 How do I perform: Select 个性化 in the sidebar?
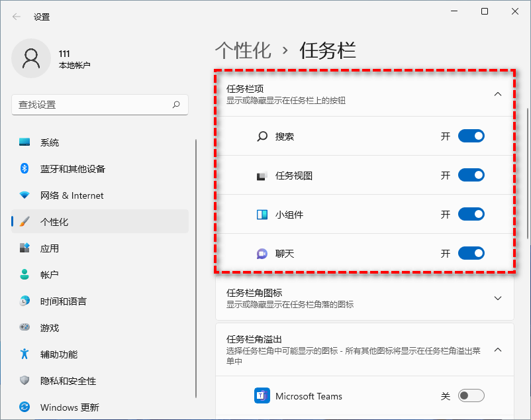pyautogui.click(x=100, y=221)
